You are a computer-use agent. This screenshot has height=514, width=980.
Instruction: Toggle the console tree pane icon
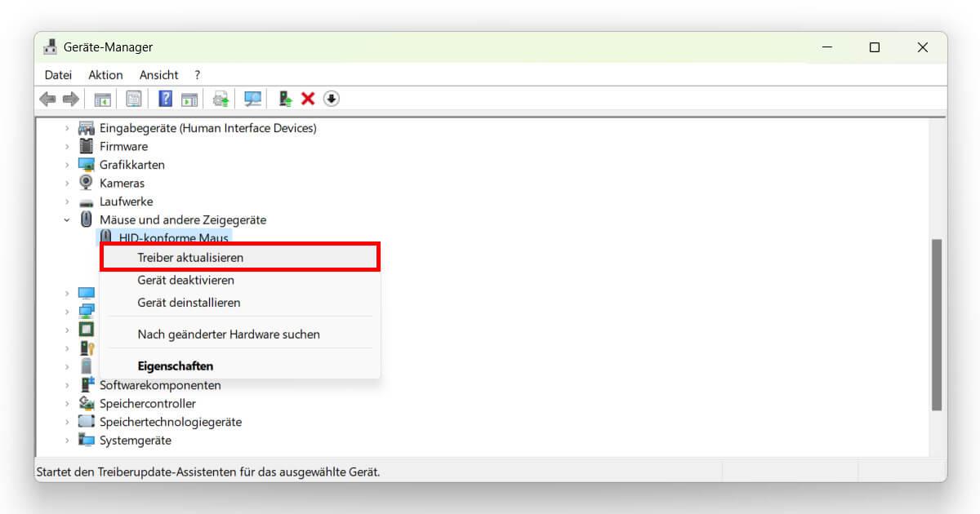point(103,98)
